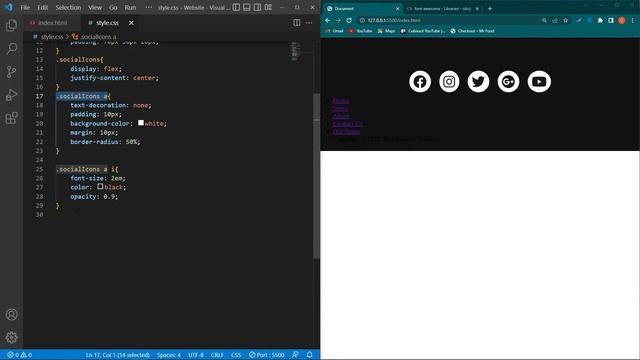Open the Extensions view
This screenshot has height=360, width=640.
coord(11,118)
